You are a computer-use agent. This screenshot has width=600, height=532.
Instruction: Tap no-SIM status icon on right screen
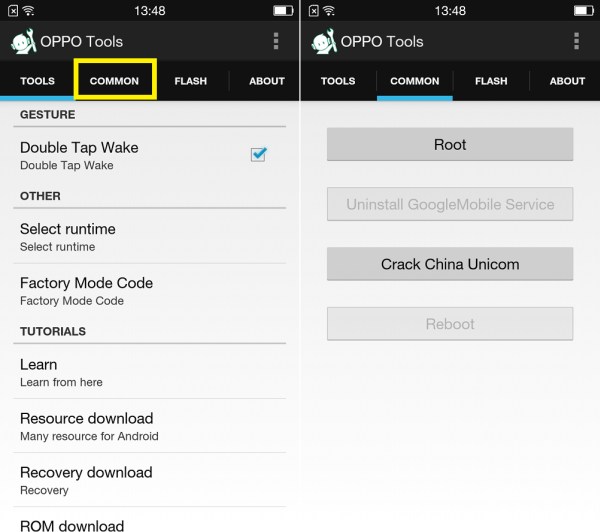point(314,11)
